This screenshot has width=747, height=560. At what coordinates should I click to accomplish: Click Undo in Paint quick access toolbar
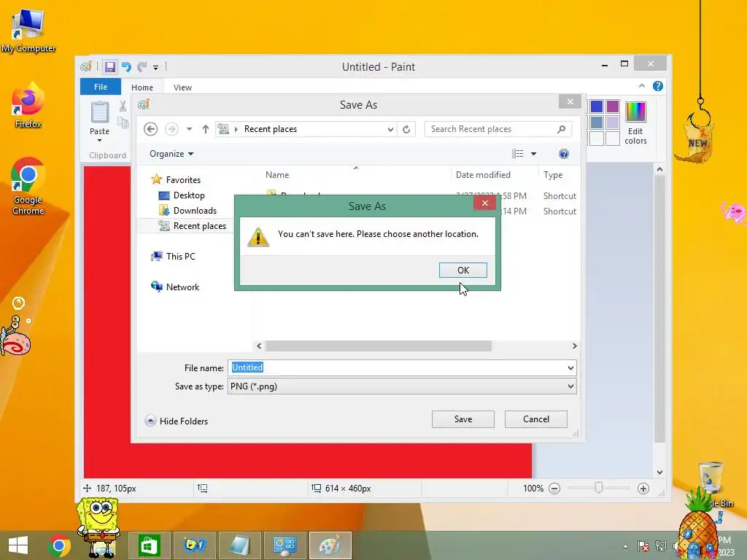click(126, 66)
